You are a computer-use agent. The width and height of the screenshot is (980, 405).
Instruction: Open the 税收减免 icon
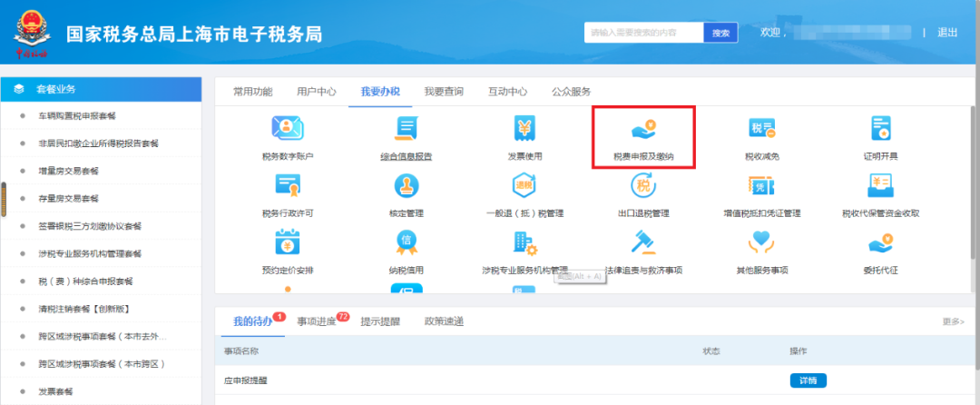(x=762, y=128)
